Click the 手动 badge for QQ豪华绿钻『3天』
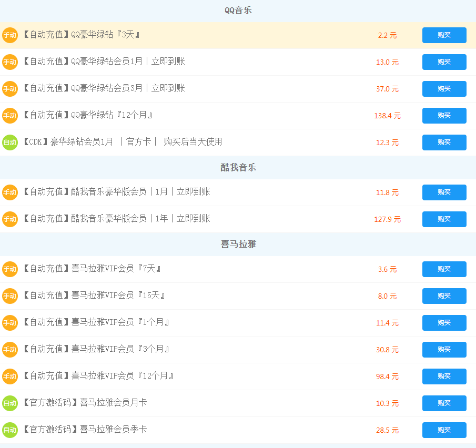Viewport: 476px width, 448px height. (x=10, y=35)
